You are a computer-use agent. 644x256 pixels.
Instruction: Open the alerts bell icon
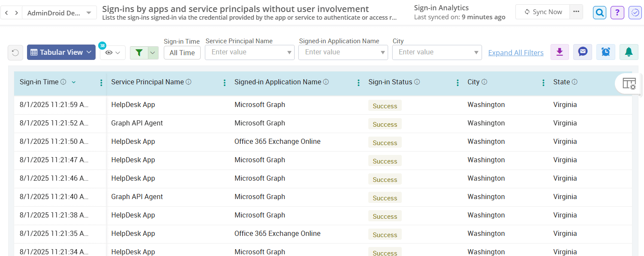click(x=629, y=51)
